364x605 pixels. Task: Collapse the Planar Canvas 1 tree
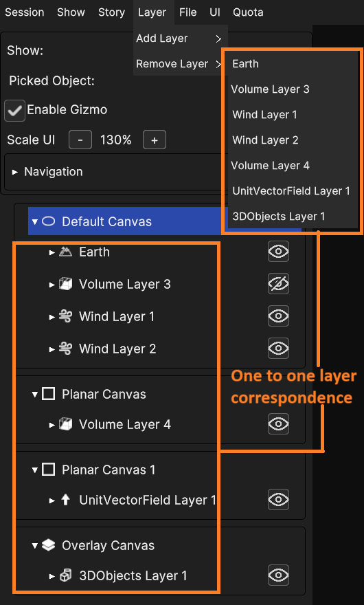(x=35, y=470)
